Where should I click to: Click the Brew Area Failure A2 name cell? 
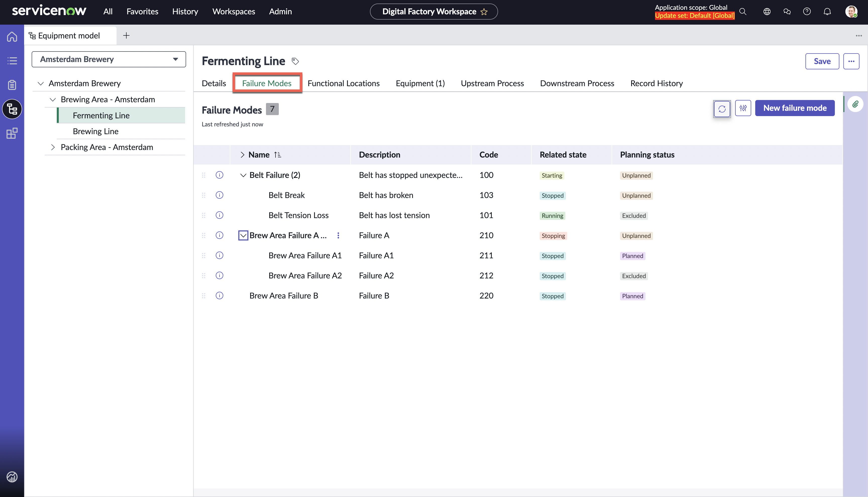tap(305, 276)
